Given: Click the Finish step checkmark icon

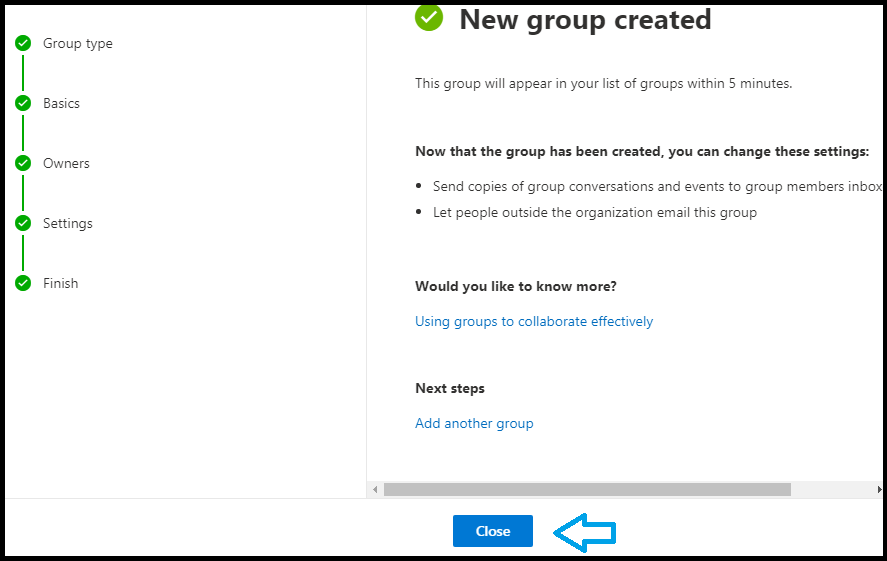Looking at the screenshot, I should pos(23,283).
